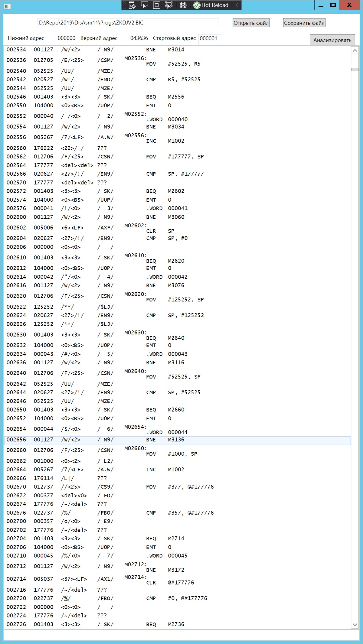Click the scroll down arrow of listing

click(x=355, y=624)
